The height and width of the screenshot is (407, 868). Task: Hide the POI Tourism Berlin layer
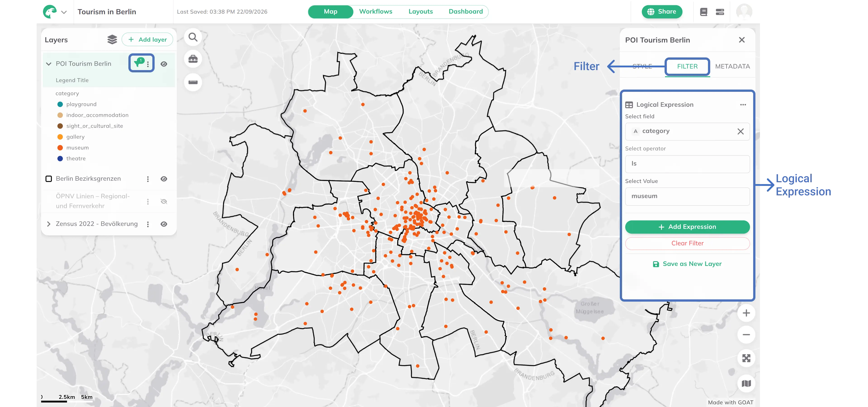[x=164, y=64]
